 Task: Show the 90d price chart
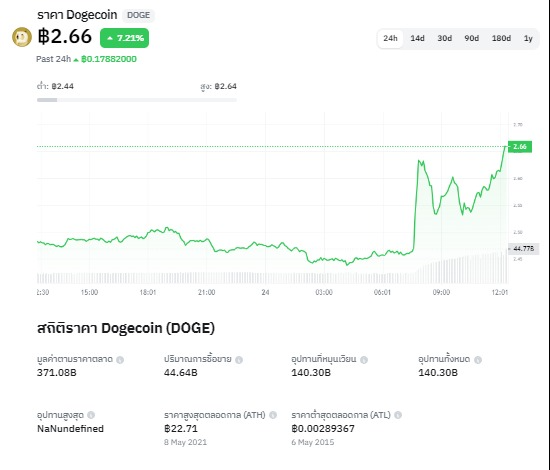[471, 38]
